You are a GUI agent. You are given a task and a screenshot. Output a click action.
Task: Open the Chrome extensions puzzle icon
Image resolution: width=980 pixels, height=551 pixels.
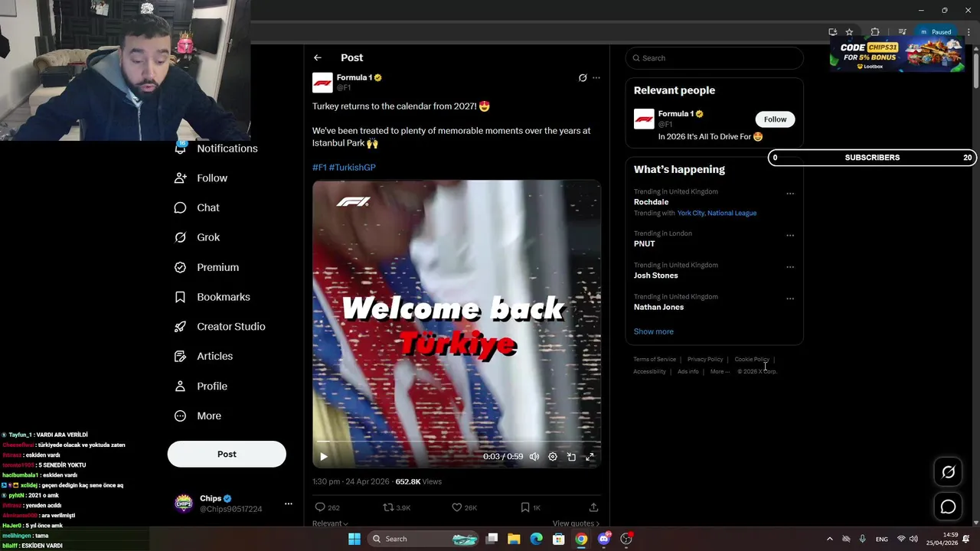click(875, 32)
